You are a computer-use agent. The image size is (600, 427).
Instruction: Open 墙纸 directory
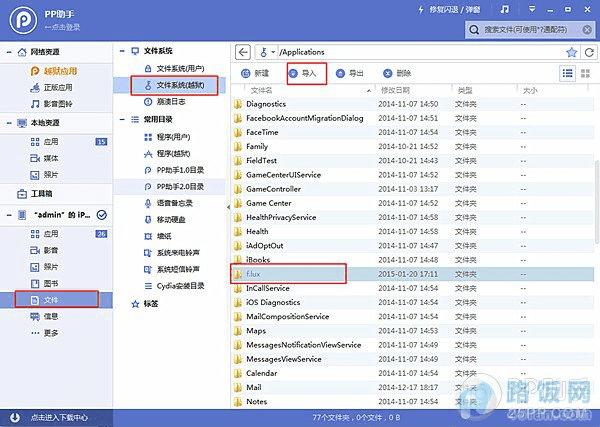(158, 236)
